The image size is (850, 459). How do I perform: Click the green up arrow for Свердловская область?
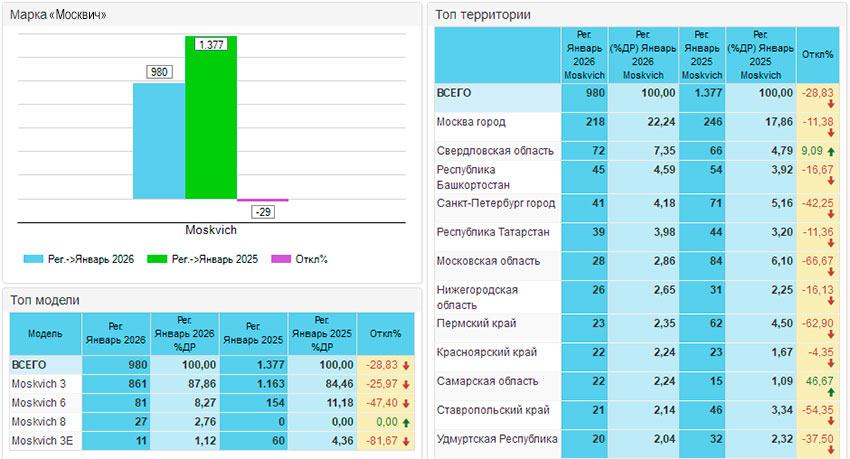tap(830, 151)
